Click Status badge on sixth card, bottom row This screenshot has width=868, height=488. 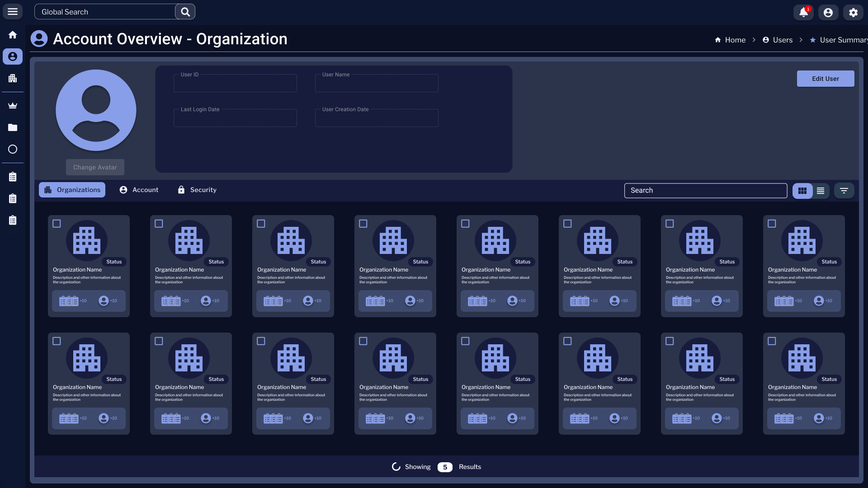(625, 379)
